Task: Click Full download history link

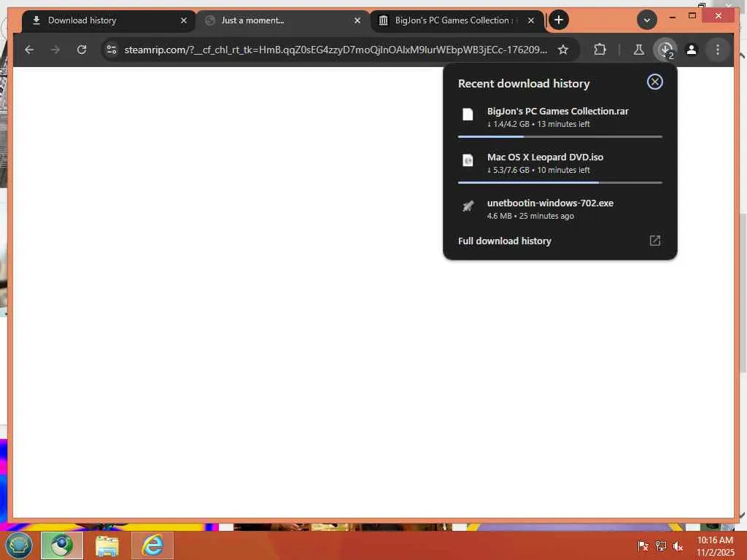Action: (x=505, y=241)
